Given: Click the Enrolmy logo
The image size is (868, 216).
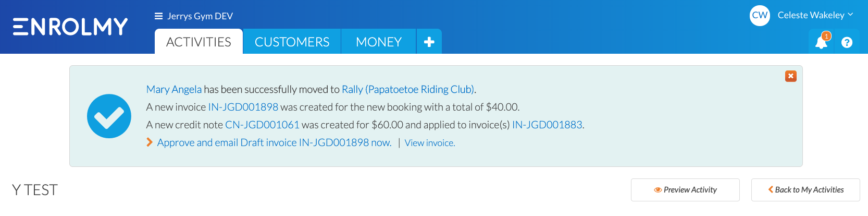Looking at the screenshot, I should tap(70, 27).
